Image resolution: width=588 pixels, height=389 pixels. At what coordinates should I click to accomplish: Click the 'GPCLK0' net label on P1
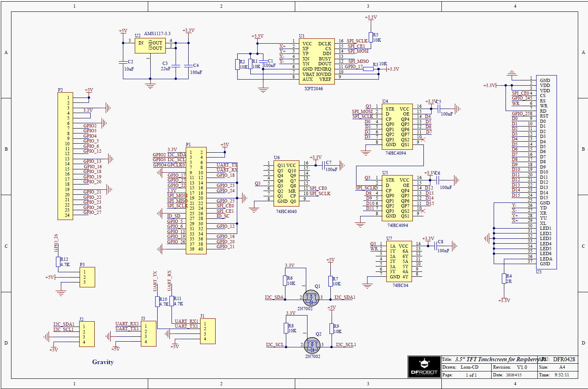pos(176,165)
